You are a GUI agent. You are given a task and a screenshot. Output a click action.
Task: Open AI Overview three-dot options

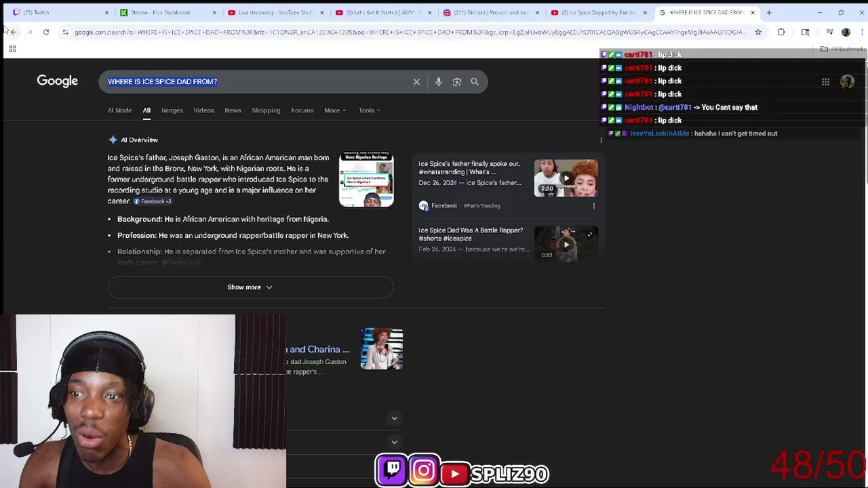coord(601,140)
